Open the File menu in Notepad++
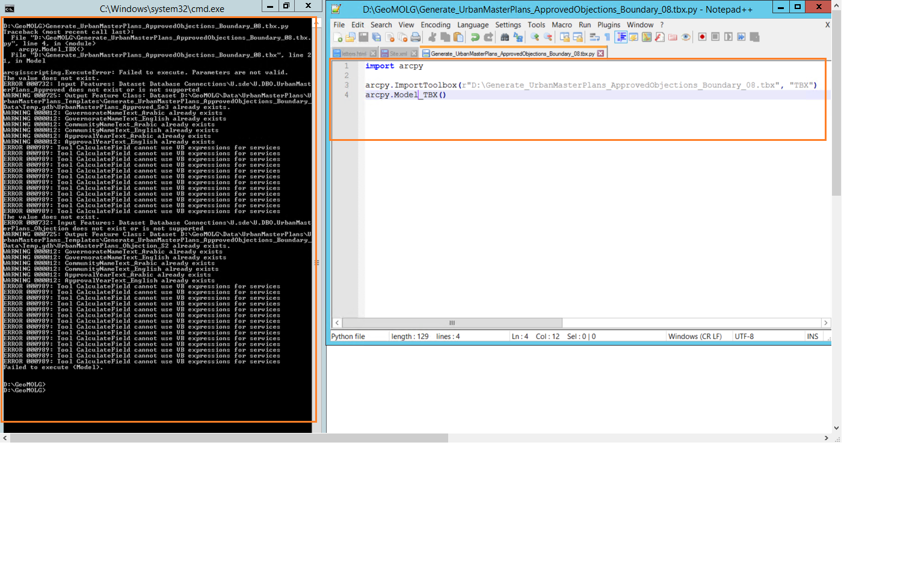This screenshot has width=924, height=578. pos(339,25)
